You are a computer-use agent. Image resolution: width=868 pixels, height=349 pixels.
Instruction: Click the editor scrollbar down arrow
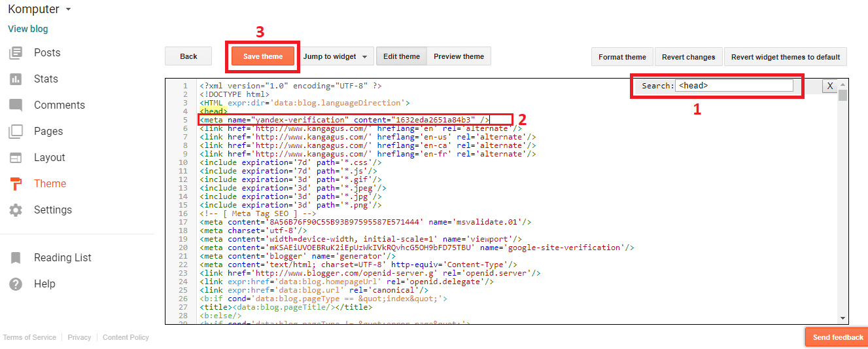point(843,318)
